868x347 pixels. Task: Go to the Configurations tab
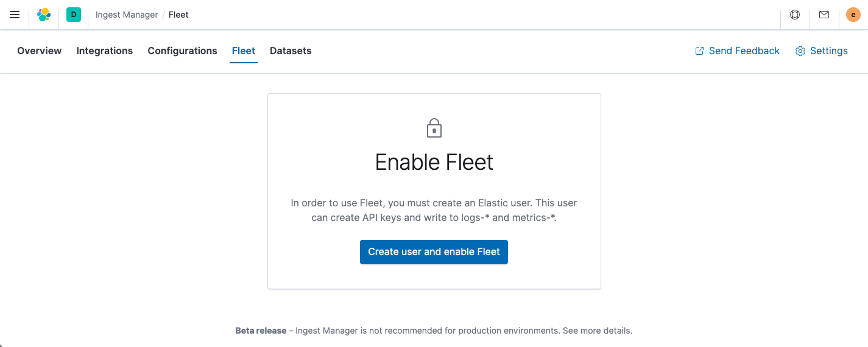coord(182,51)
